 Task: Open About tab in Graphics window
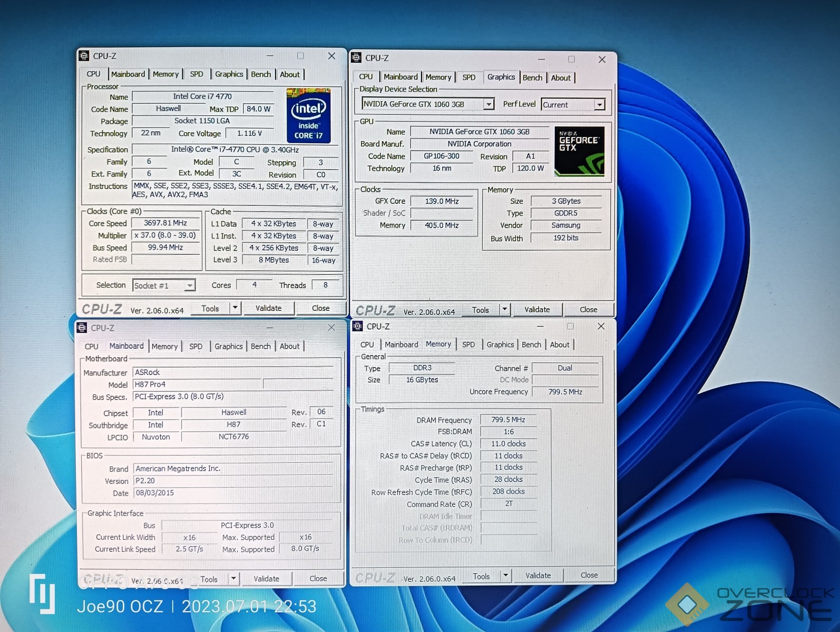click(x=561, y=77)
